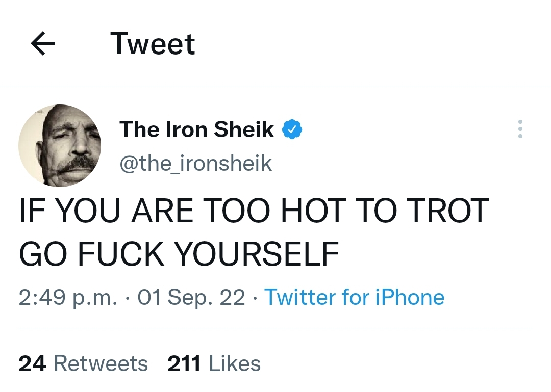Click the number 24 in retweet count

(33, 363)
